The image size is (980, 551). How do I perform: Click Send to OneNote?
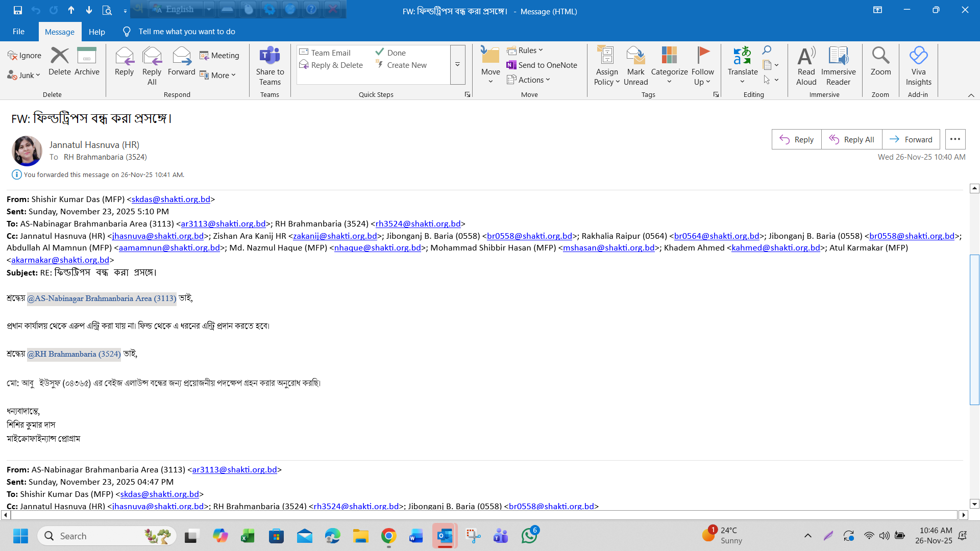(542, 65)
